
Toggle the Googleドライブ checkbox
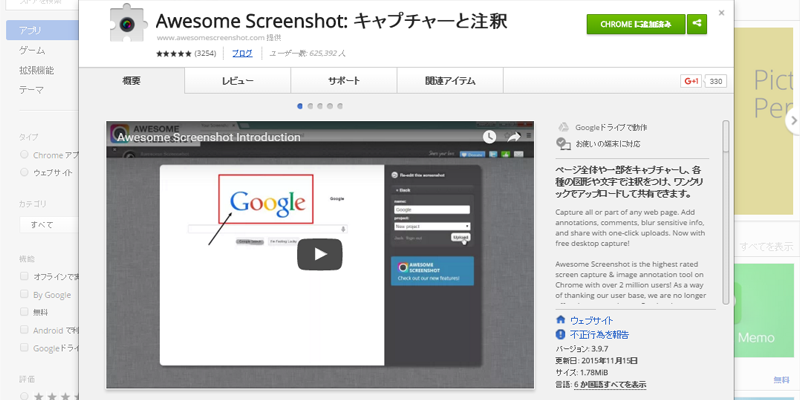point(24,347)
